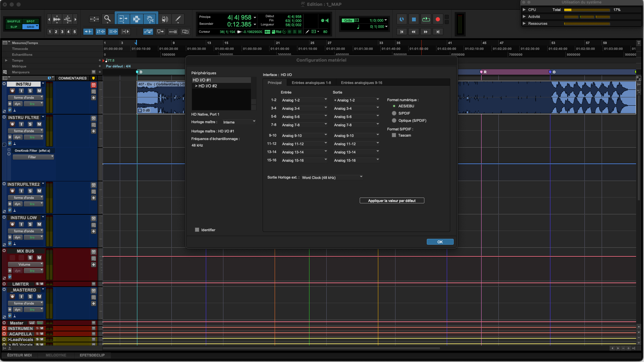Click the OK button in the dialog
The height and width of the screenshot is (362, 644).
tap(440, 242)
